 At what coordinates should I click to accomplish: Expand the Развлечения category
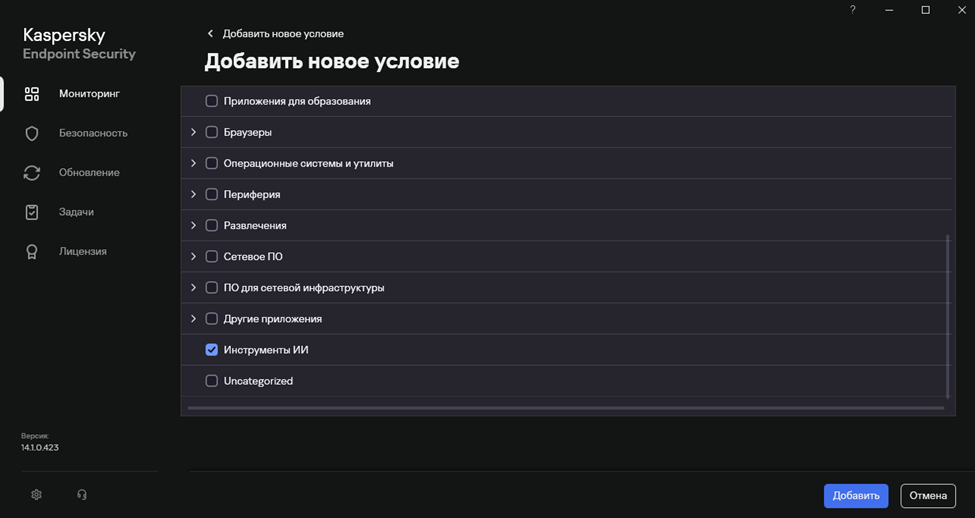pyautogui.click(x=193, y=225)
